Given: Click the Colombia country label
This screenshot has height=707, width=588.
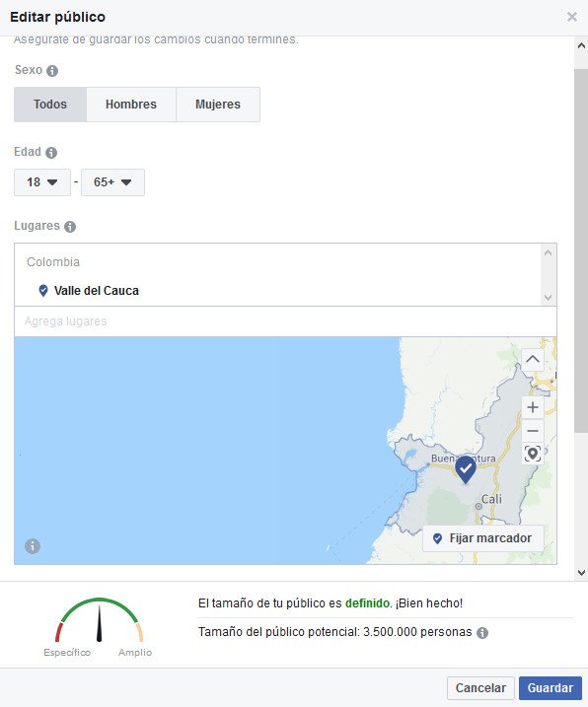Looking at the screenshot, I should pyautogui.click(x=53, y=262).
